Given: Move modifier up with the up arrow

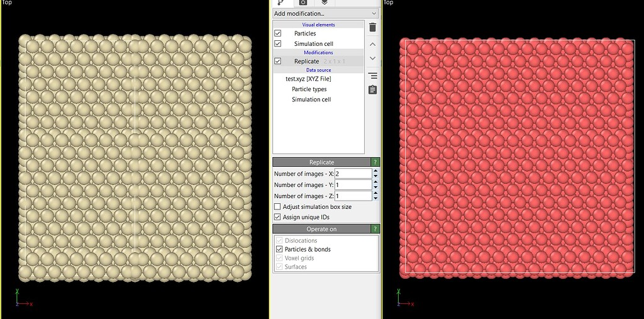Looking at the screenshot, I should point(372,45).
